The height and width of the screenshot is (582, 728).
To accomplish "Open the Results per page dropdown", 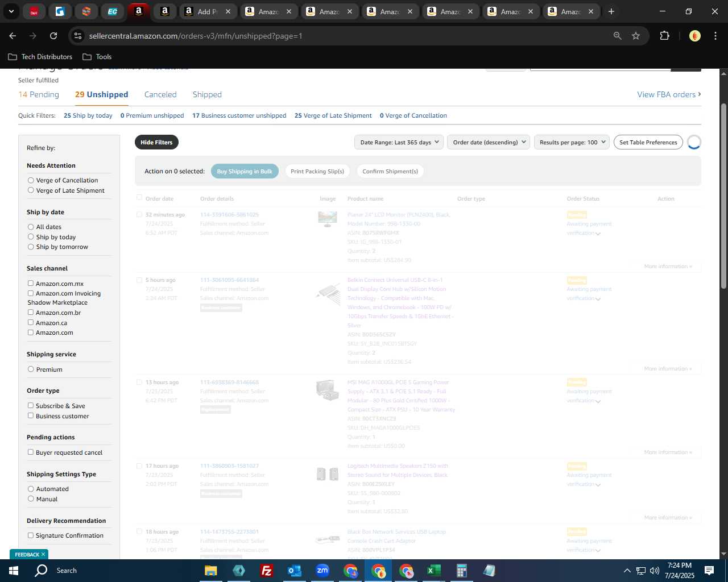I will coord(572,142).
